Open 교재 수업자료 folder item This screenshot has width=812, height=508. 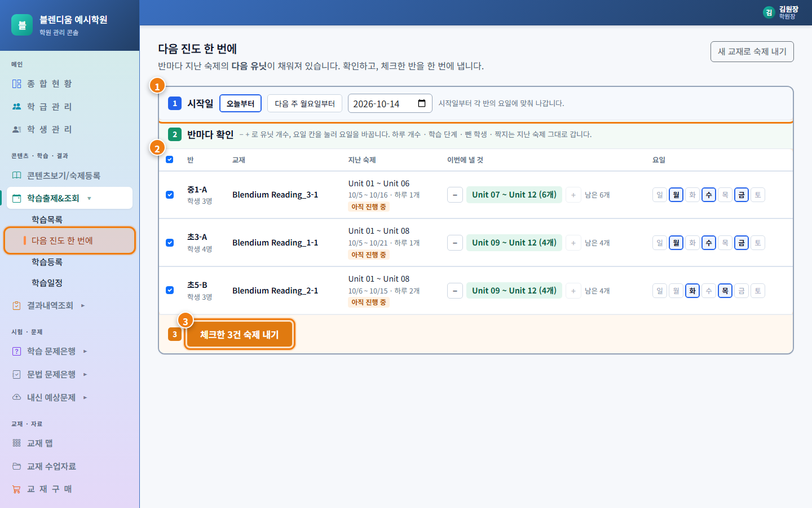[x=70, y=466]
